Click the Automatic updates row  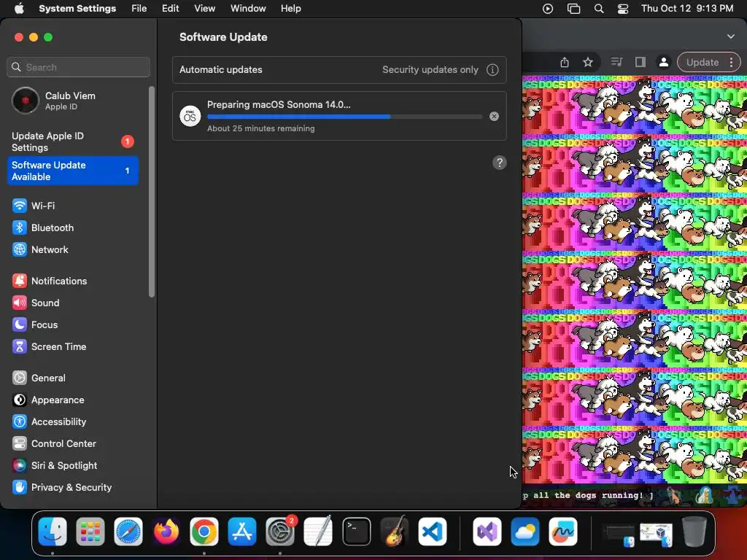pyautogui.click(x=339, y=70)
